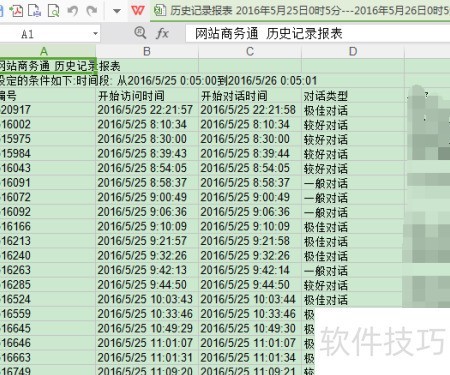Click the Undo arrow icon

[x=72, y=11]
